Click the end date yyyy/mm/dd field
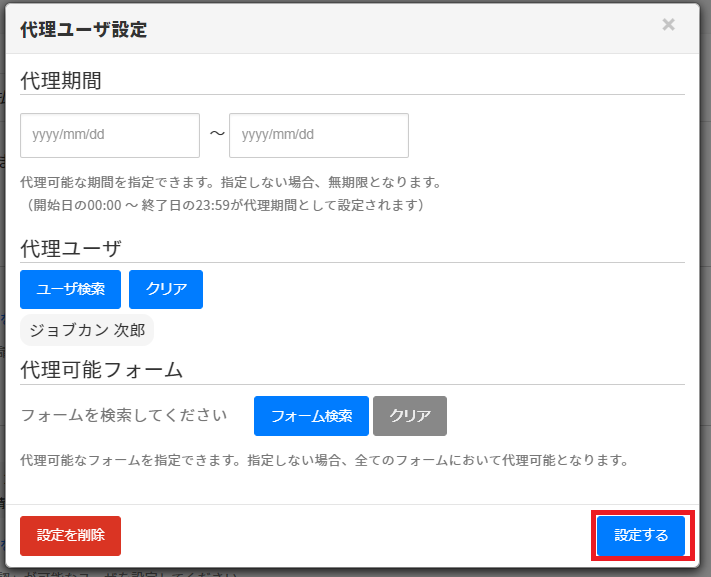 [x=318, y=135]
